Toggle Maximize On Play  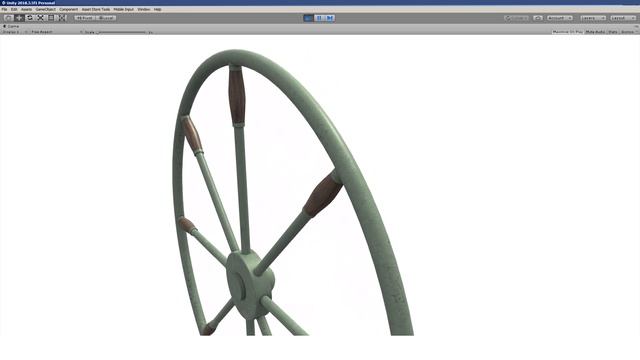point(567,31)
